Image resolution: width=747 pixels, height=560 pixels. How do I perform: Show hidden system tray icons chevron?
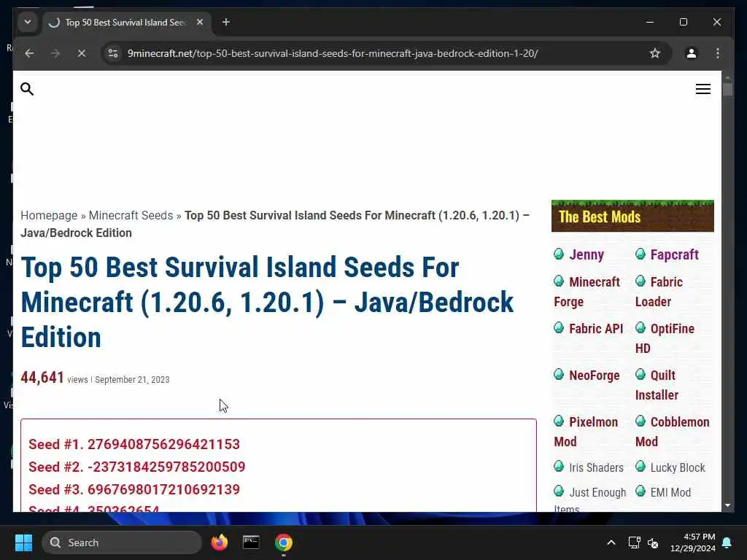pyautogui.click(x=611, y=542)
